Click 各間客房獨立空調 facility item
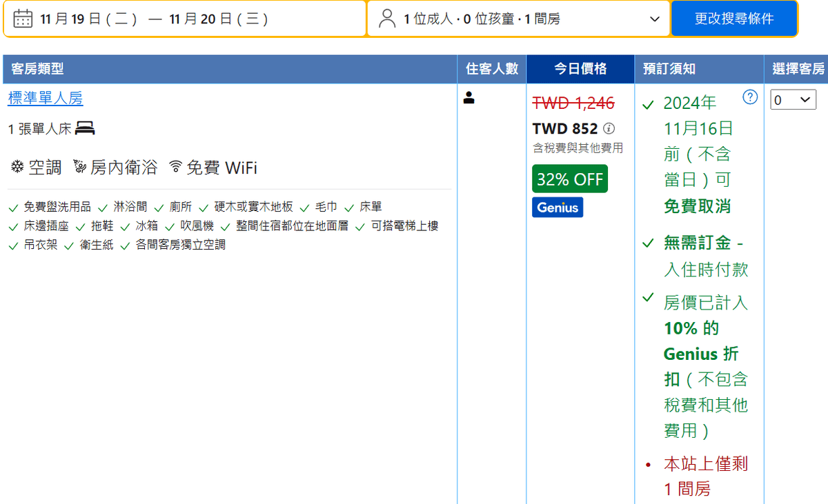Image resolution: width=828 pixels, height=504 pixels. point(181,245)
